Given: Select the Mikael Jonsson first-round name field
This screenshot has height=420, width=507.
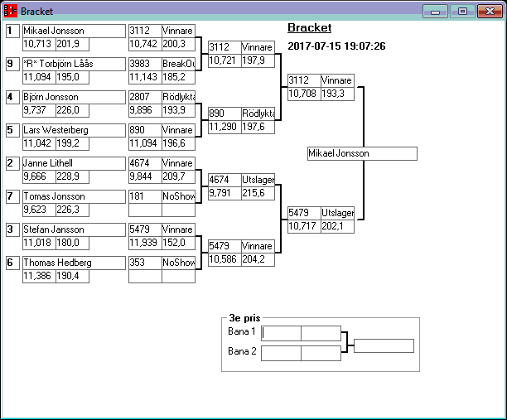Looking at the screenshot, I should (72, 31).
